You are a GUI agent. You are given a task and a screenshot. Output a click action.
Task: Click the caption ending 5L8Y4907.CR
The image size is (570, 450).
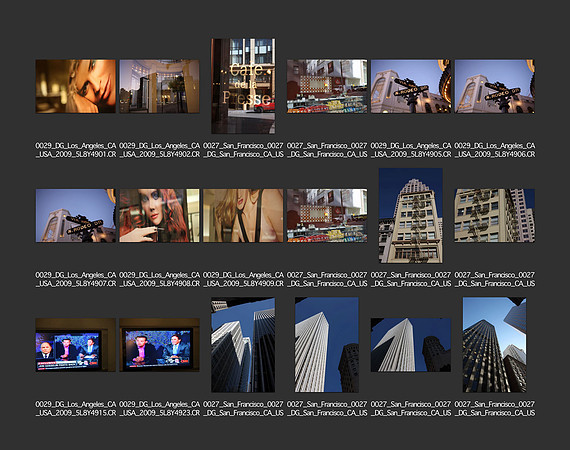(76, 279)
